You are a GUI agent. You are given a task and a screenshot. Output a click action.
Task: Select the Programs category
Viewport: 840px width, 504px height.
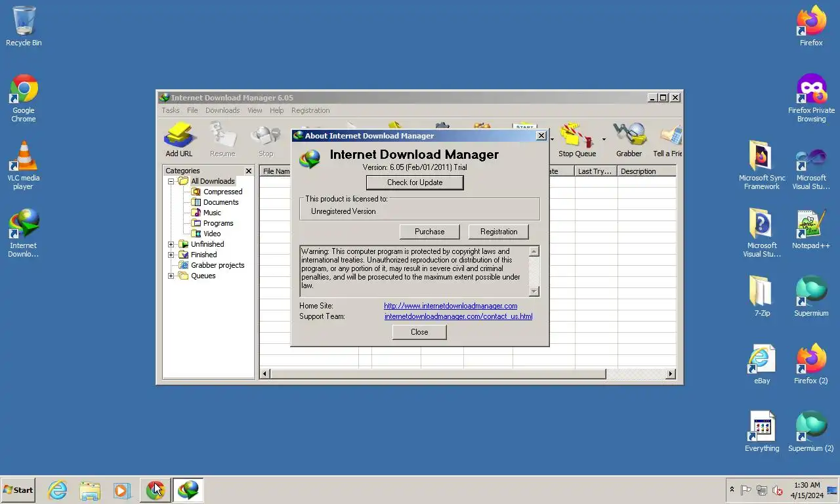pos(218,223)
